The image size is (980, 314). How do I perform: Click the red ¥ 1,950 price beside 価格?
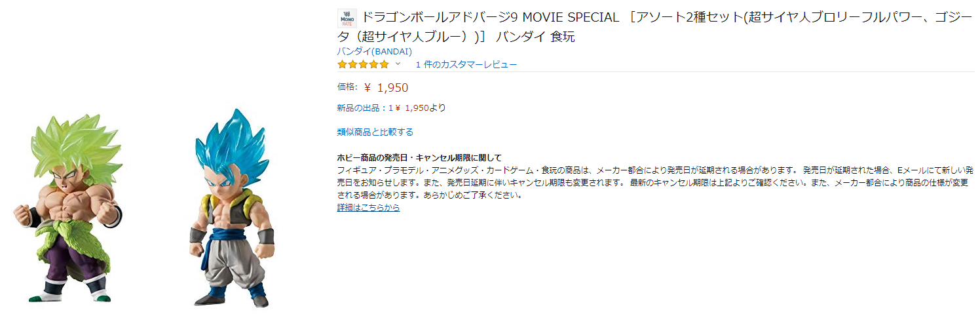(386, 88)
